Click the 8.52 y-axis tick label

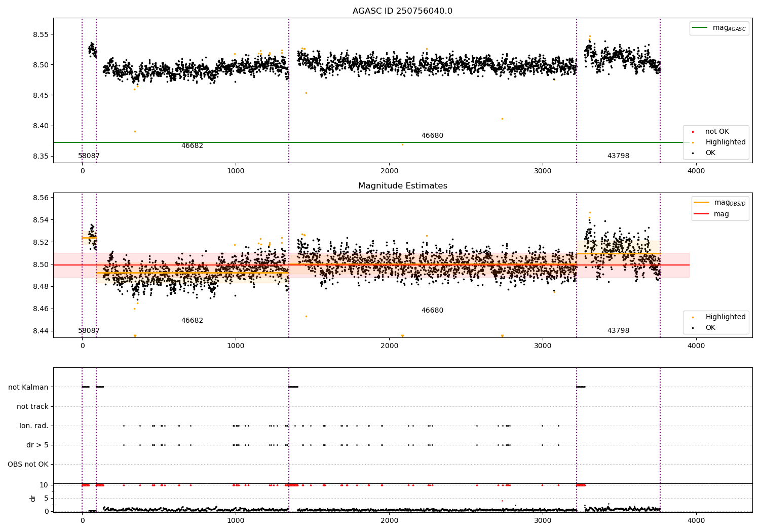[41, 243]
